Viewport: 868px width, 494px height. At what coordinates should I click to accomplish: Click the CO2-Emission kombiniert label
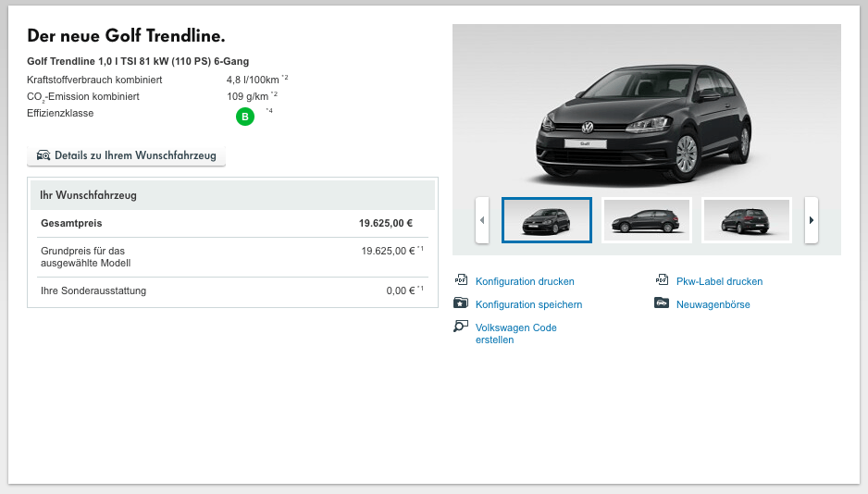[x=83, y=97]
